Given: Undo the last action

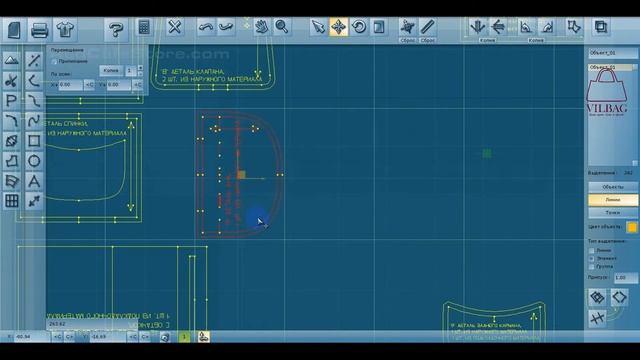Looking at the screenshot, I should coord(206,27).
